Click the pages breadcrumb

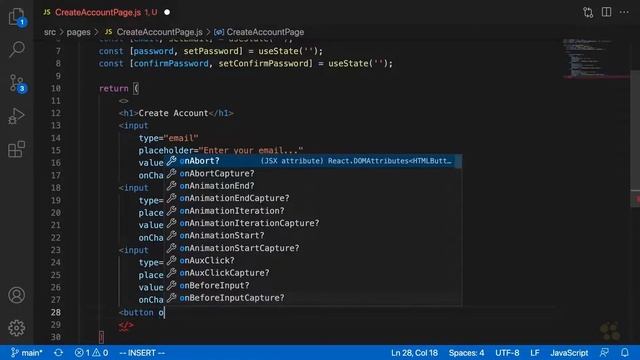point(78,32)
